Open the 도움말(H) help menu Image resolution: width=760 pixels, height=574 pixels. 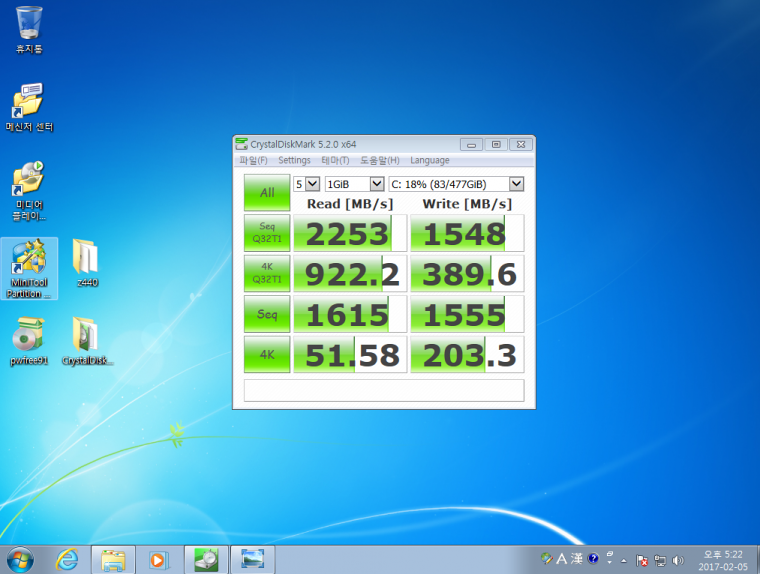pyautogui.click(x=380, y=160)
